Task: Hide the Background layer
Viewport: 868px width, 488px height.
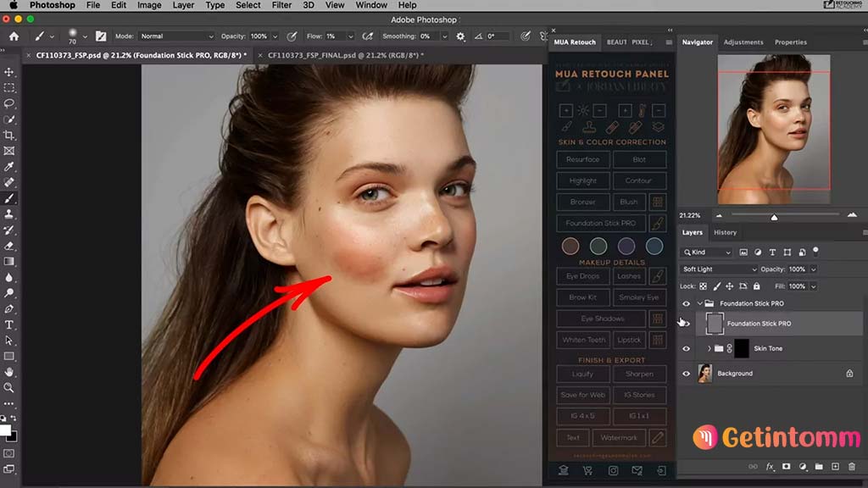Action: click(687, 374)
